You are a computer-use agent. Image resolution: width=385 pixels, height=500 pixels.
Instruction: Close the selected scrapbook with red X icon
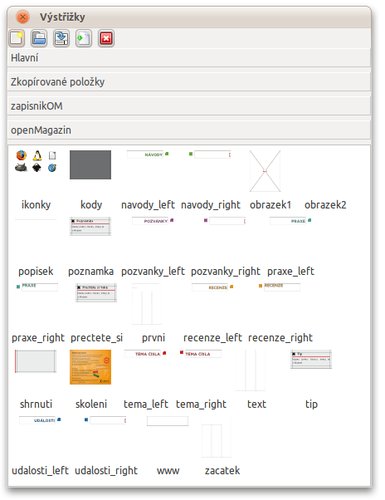(x=106, y=38)
